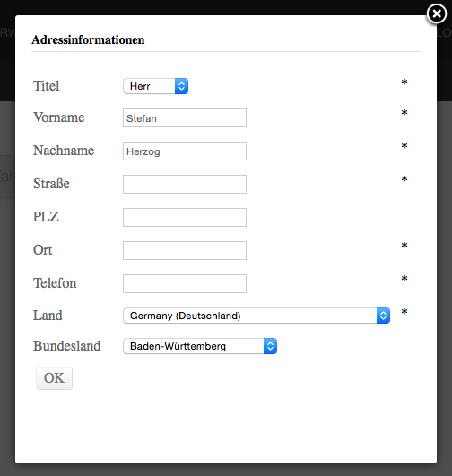Click the blue arrows of Land select
The height and width of the screenshot is (476, 452).
click(383, 316)
